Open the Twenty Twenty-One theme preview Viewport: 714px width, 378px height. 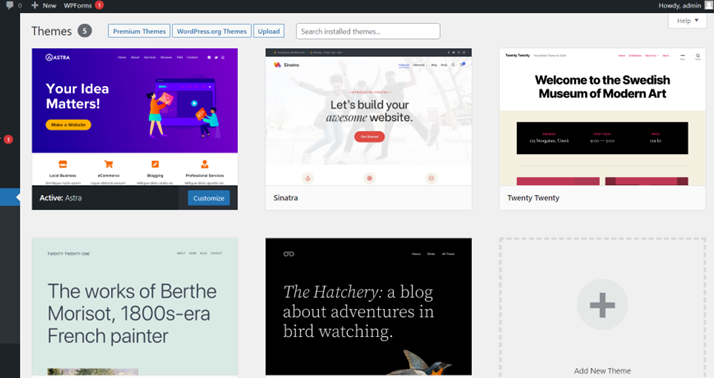pos(135,307)
